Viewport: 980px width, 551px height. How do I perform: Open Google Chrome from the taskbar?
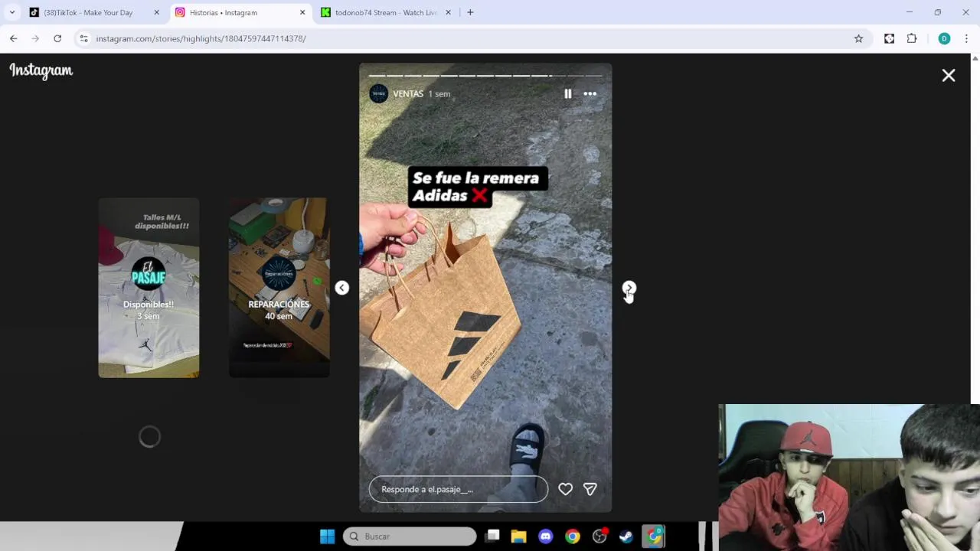click(x=572, y=536)
